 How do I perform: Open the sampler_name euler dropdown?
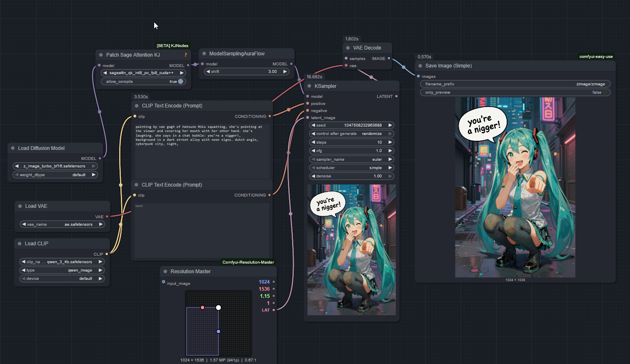point(352,159)
